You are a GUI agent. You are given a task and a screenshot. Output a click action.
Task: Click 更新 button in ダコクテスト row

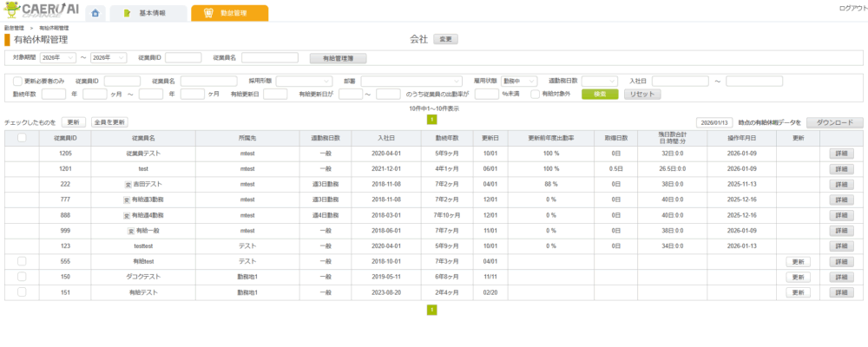coord(799,278)
